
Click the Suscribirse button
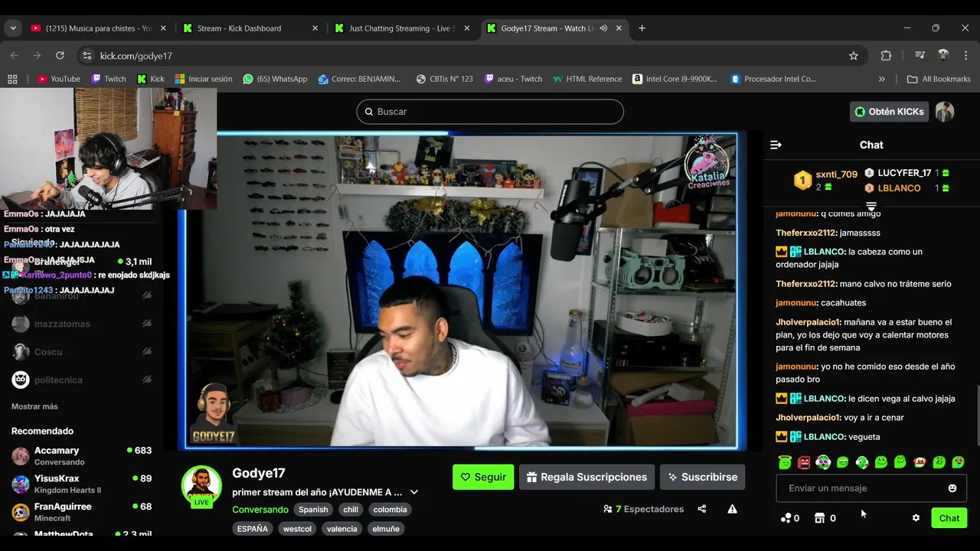[702, 477]
